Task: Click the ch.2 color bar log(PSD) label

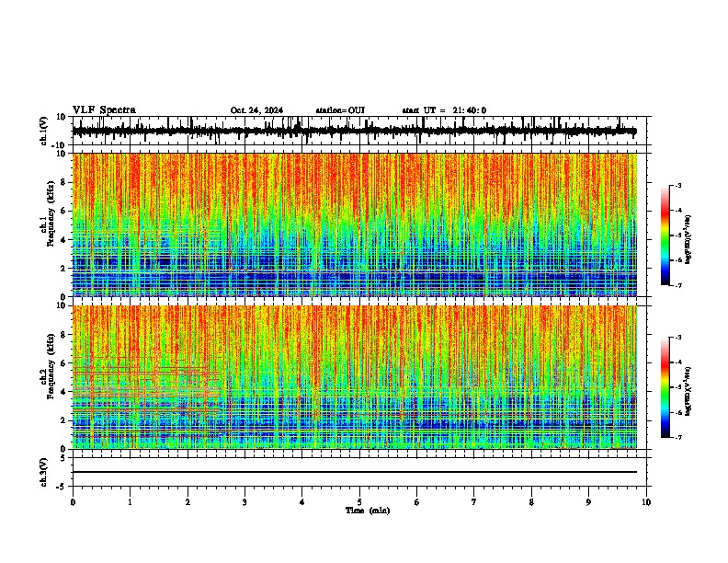Action: pos(688,391)
